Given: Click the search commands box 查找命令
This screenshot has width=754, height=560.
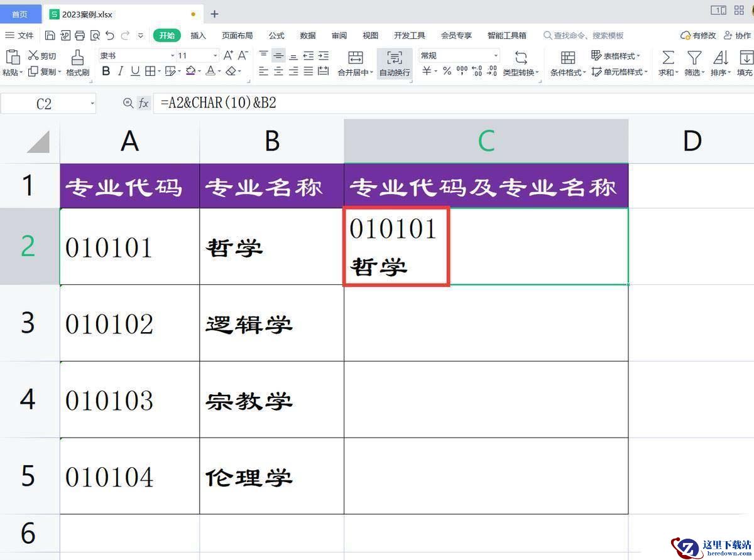Looking at the screenshot, I should (x=584, y=36).
